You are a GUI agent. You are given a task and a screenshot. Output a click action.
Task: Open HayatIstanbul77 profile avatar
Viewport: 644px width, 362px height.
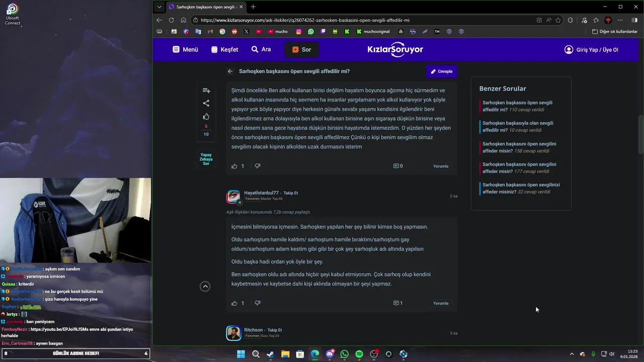(233, 197)
